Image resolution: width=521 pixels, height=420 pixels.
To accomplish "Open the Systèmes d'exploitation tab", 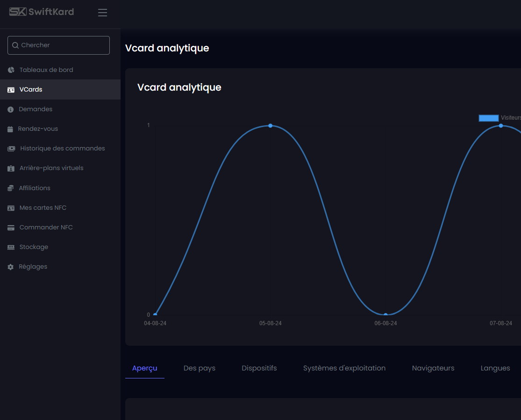I will pos(344,368).
